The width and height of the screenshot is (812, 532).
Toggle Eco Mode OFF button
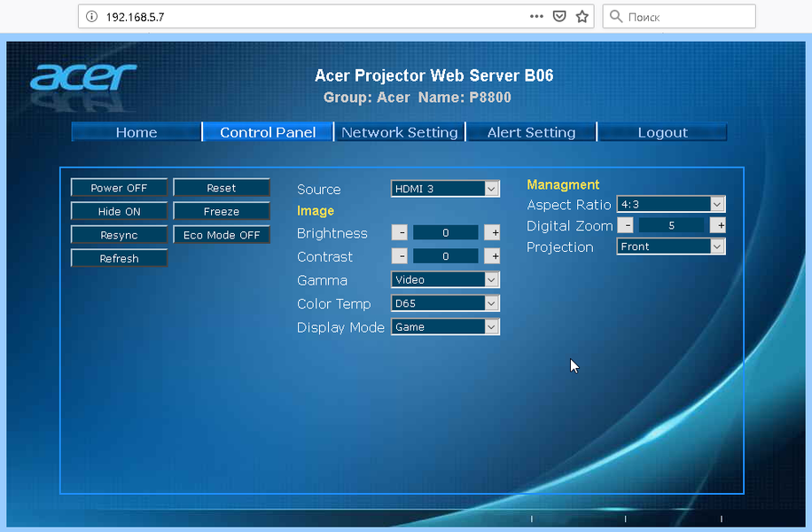pyautogui.click(x=222, y=235)
